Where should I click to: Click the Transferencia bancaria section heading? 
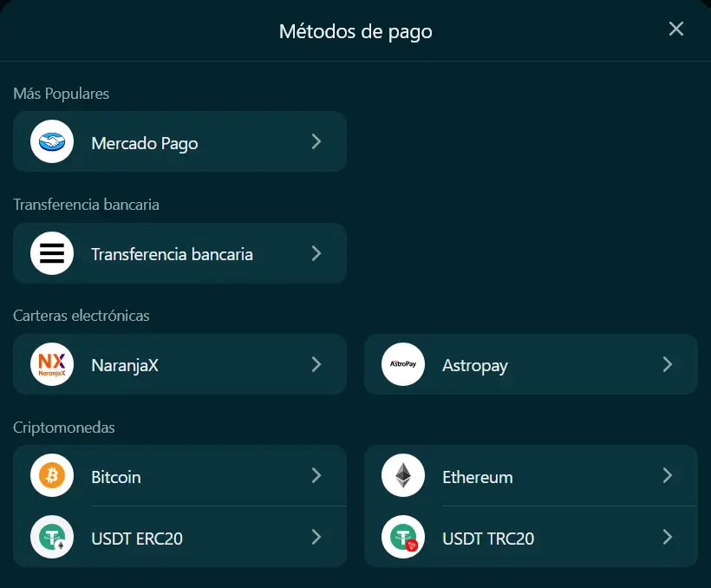coord(86,205)
